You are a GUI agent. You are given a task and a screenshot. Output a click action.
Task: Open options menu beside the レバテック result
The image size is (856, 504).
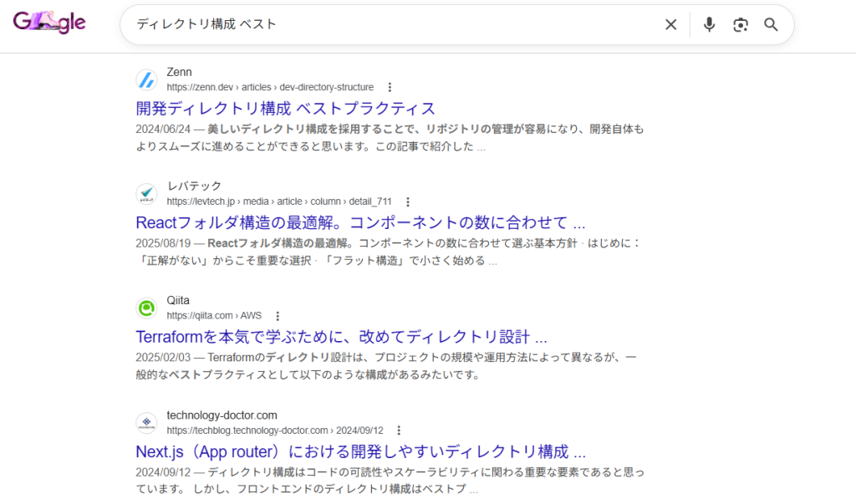tap(407, 201)
